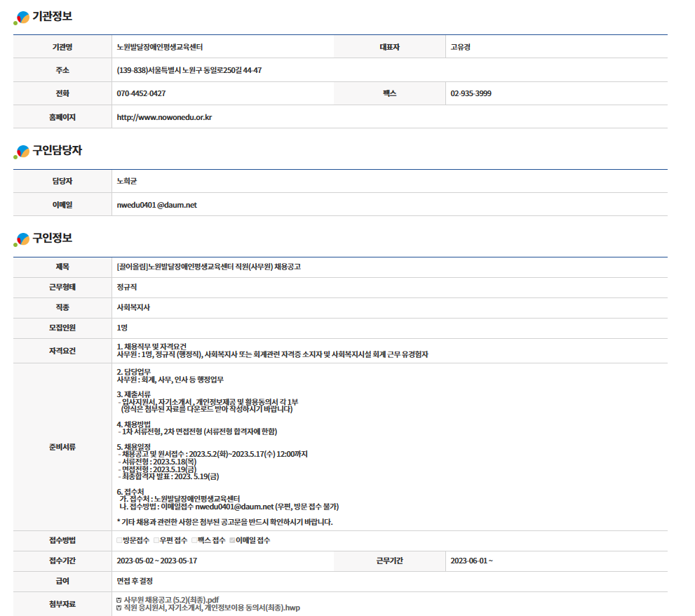Viewport: 695px width, 616px height.
Task: Click the hwp attachment file icon
Action: (x=119, y=608)
